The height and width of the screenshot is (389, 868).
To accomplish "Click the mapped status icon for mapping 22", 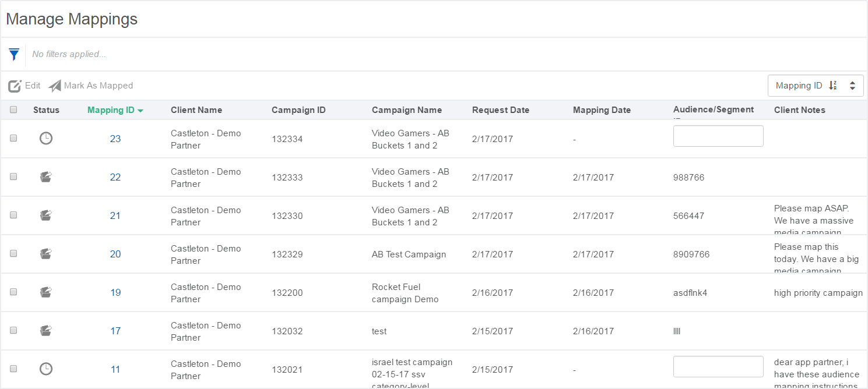I will coord(45,177).
